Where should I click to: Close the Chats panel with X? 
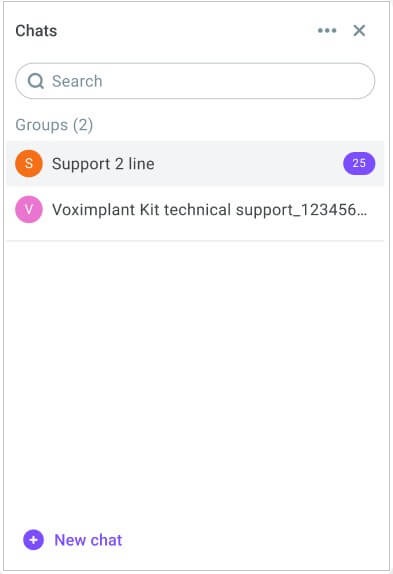pyautogui.click(x=359, y=30)
